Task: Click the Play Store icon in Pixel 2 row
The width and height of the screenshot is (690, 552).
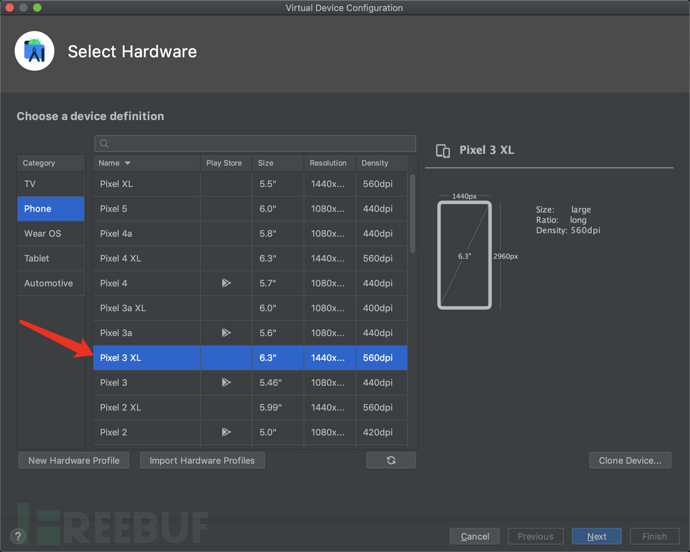Action: point(226,432)
